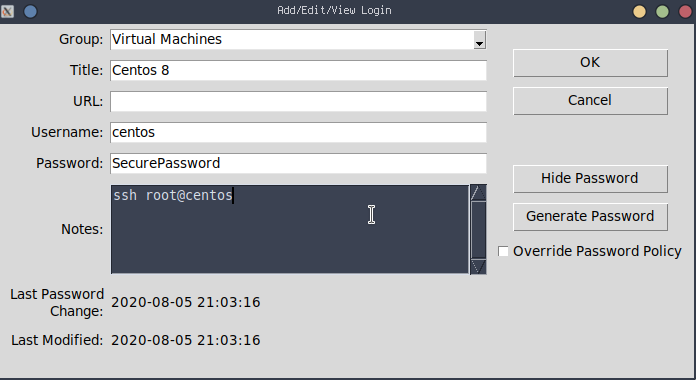Viewport: 696px width, 380px height.
Task: Click the notes scrollbar down arrow
Action: point(478,266)
